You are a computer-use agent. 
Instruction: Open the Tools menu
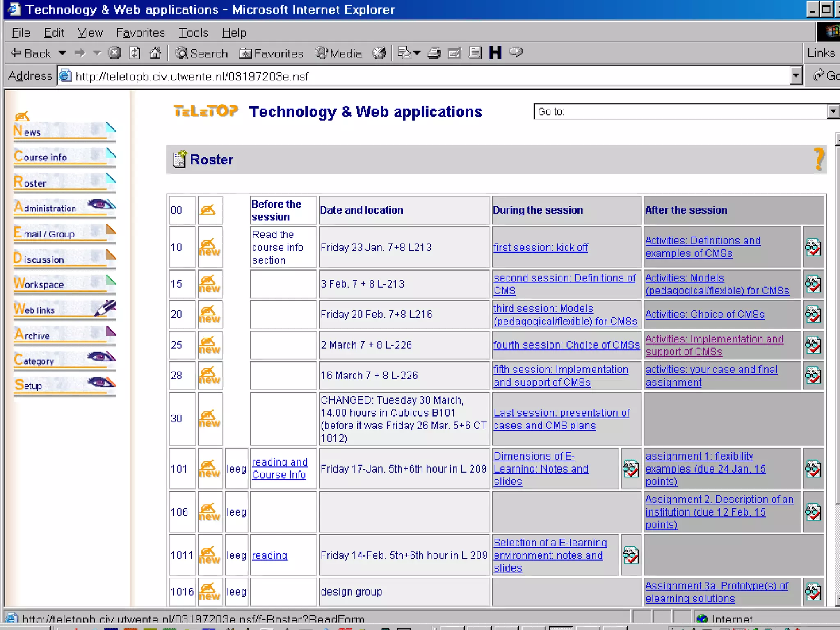[193, 32]
